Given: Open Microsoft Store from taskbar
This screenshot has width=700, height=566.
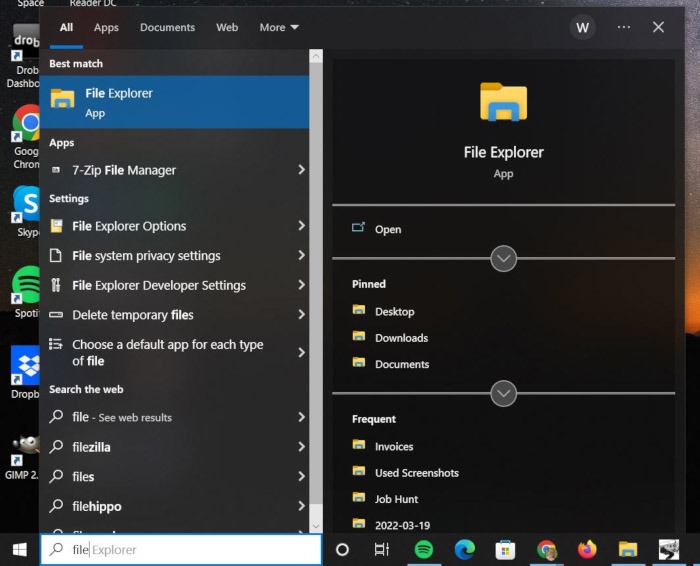Looking at the screenshot, I should point(505,549).
